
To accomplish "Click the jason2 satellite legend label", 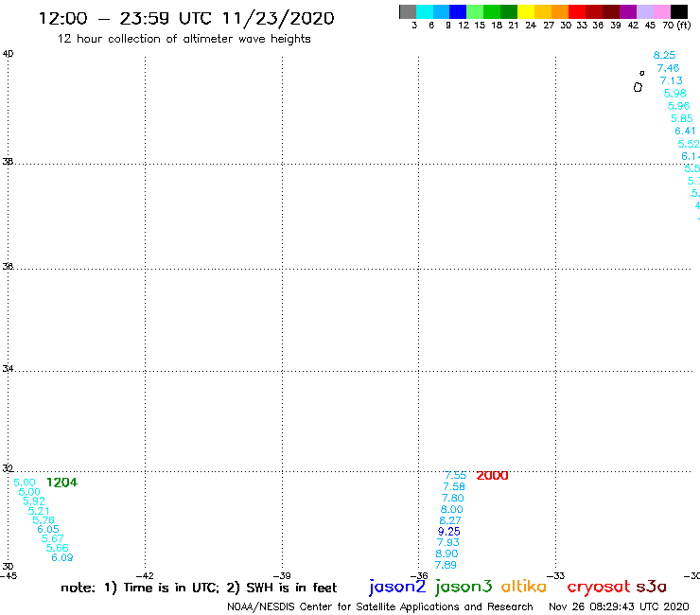I will pos(397,587).
